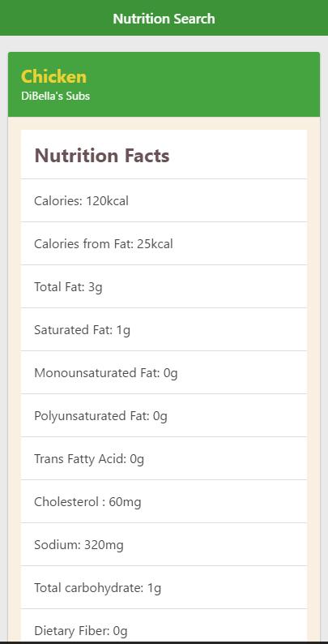Click the Saturated Fat: 1g row
Viewport: 328px width, 644px height.
[164, 329]
